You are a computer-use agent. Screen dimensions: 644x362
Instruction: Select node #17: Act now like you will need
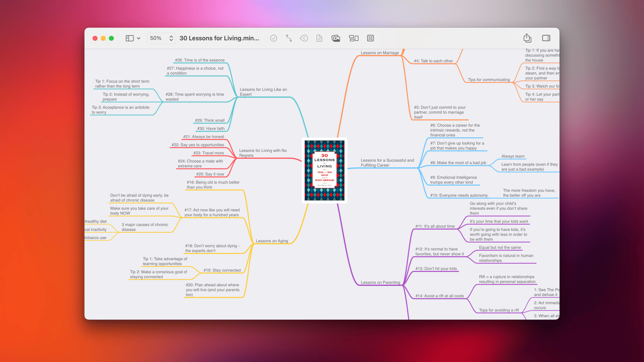point(212,213)
